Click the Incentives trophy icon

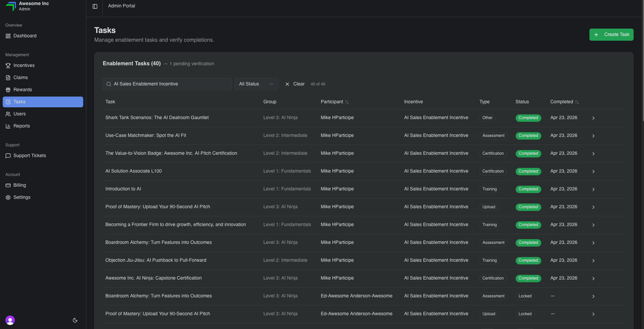pyautogui.click(x=8, y=66)
